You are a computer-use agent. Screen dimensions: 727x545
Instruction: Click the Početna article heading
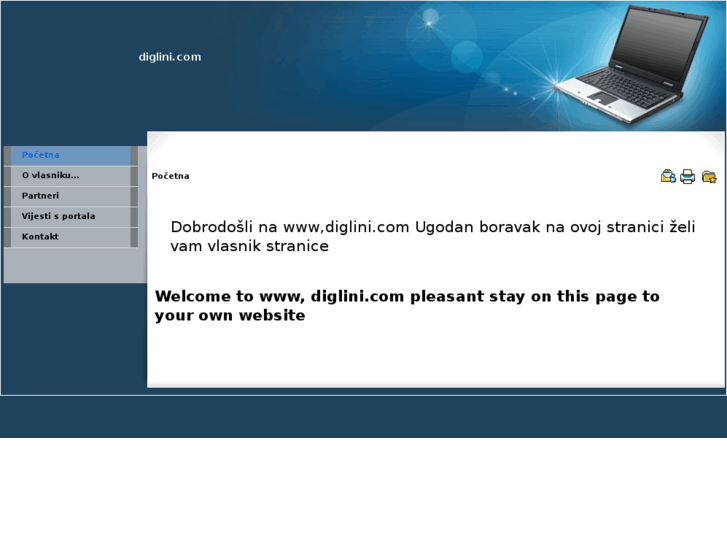pyautogui.click(x=170, y=176)
